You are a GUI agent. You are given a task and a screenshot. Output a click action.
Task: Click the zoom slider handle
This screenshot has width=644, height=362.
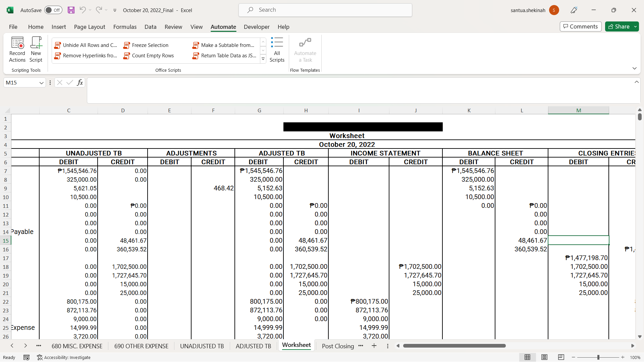598,357
